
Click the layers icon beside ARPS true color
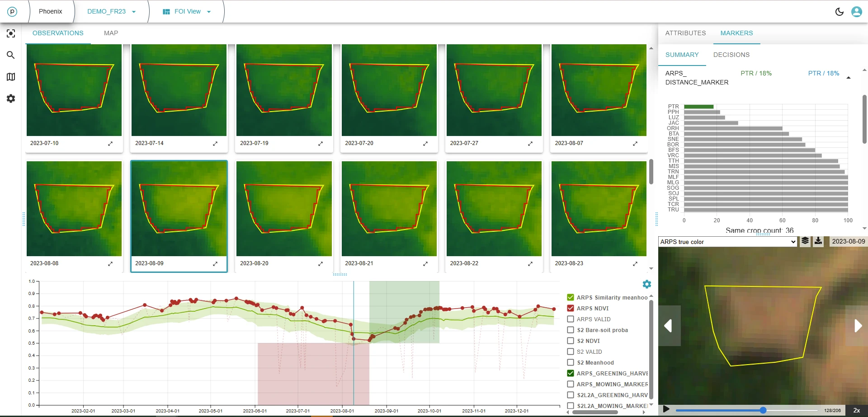805,241
